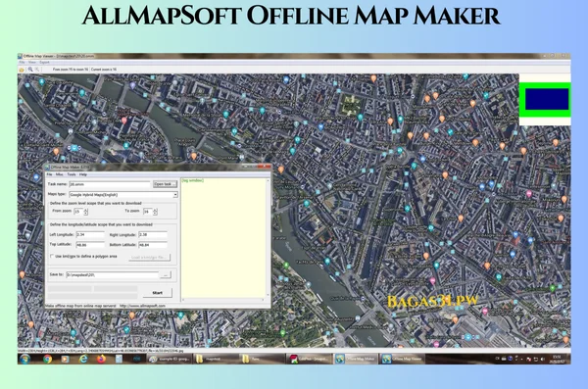
Task: Open the File menu in Offline Map Maker
Action: click(x=49, y=174)
